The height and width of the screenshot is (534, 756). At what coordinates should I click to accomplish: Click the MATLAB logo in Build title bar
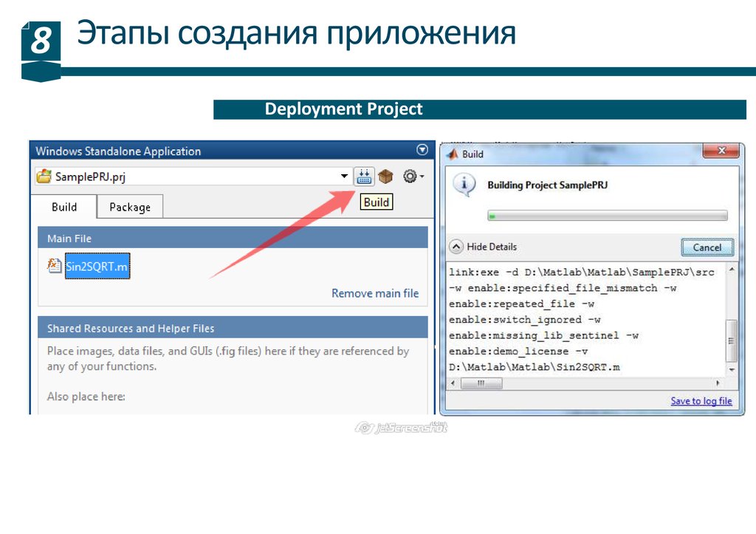pyautogui.click(x=451, y=154)
